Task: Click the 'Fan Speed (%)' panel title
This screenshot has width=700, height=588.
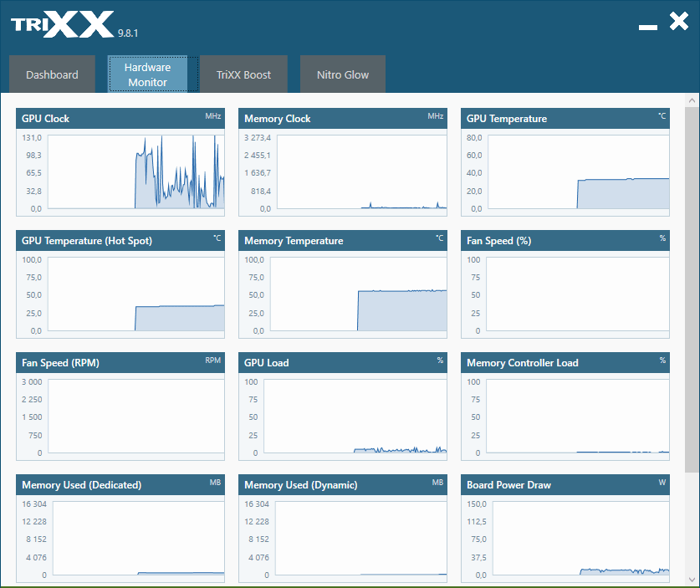Action: point(498,241)
